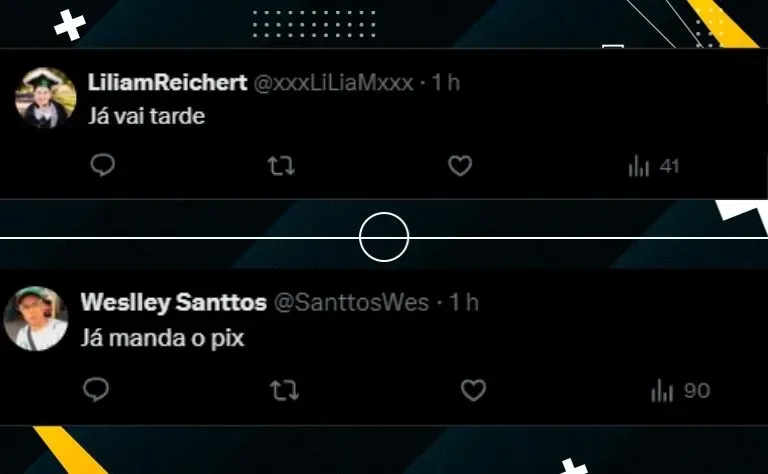Screen dimensions: 768x474
Task: Click the LiliamReichert display name
Action: [x=167, y=82]
